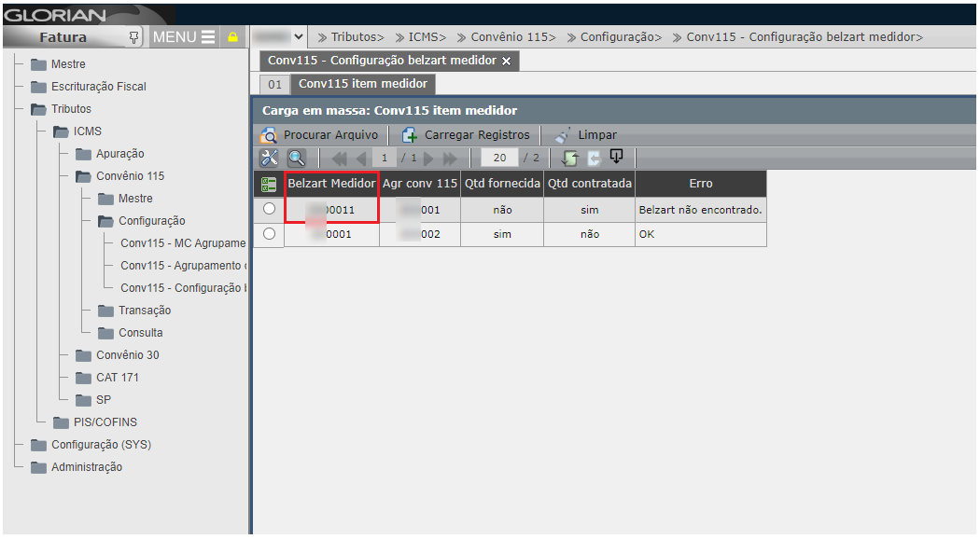Click Procurar Arquivo button

pos(320,135)
